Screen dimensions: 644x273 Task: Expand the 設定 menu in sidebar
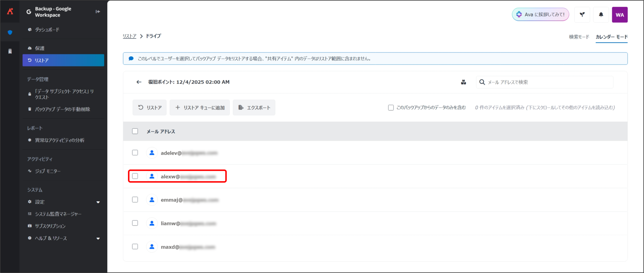click(98, 202)
